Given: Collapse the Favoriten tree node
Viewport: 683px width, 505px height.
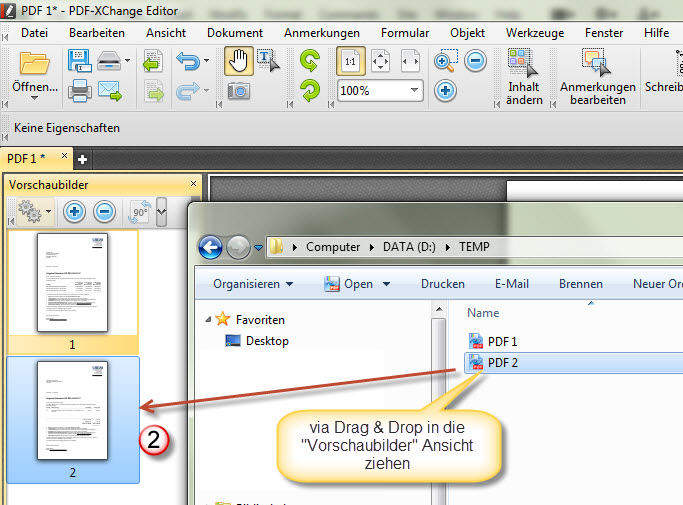Looking at the screenshot, I should pyautogui.click(x=208, y=320).
